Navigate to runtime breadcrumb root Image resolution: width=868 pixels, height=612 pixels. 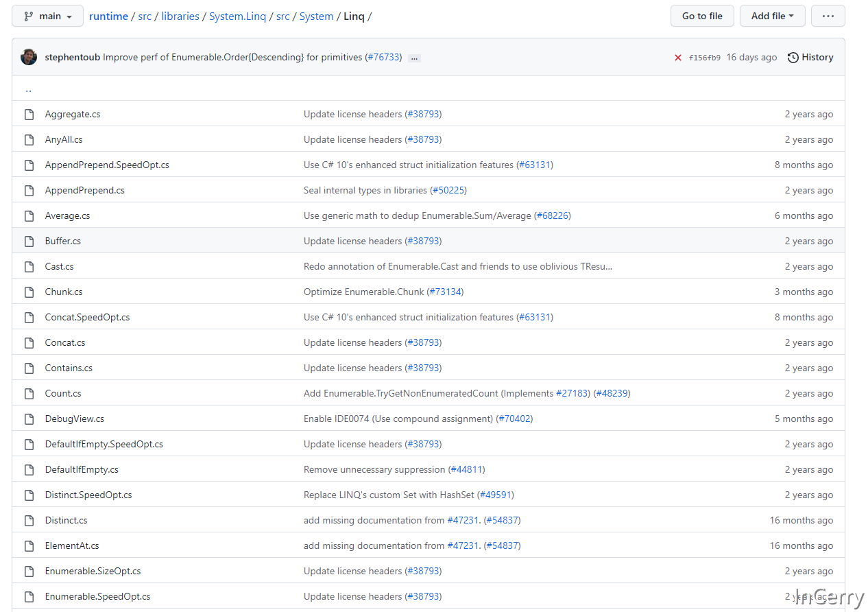pyautogui.click(x=108, y=16)
